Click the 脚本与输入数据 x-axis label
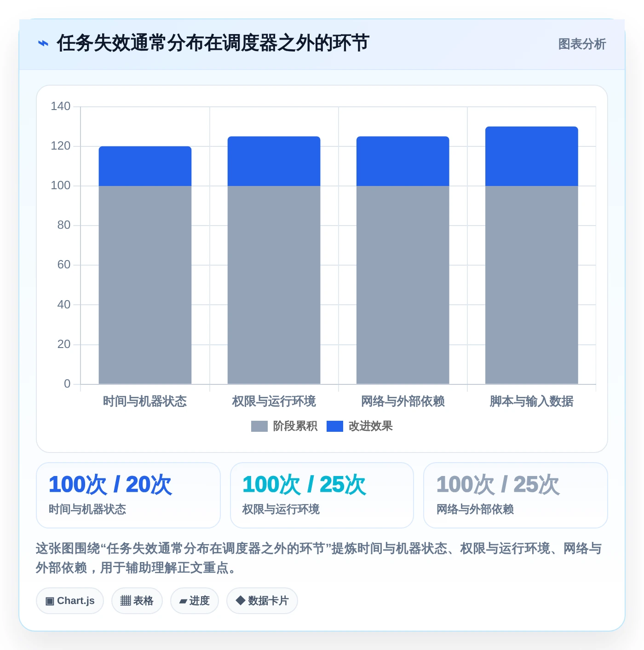The height and width of the screenshot is (650, 644). click(x=531, y=401)
